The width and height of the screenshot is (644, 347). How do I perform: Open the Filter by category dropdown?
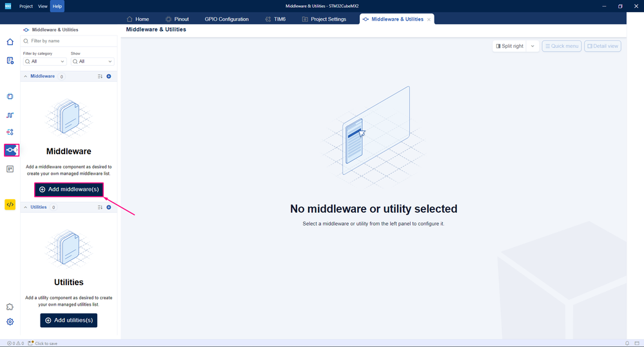tap(44, 61)
